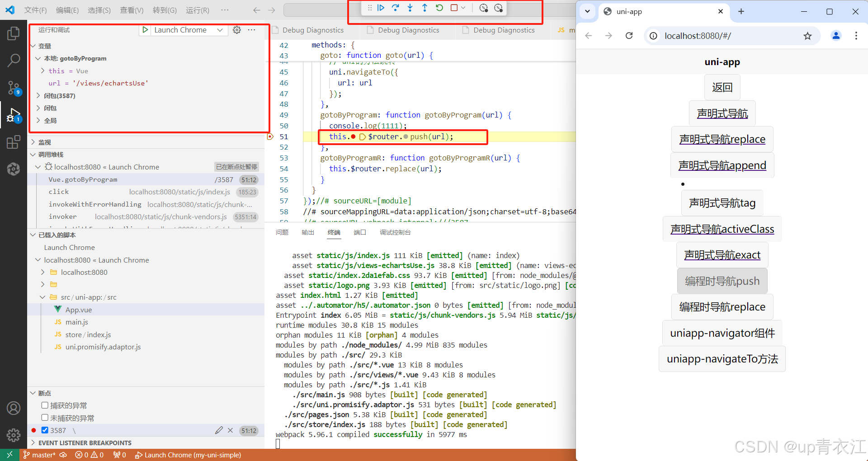The height and width of the screenshot is (461, 868).
Task: Click the 声明式导航replace link
Action: pos(722,139)
